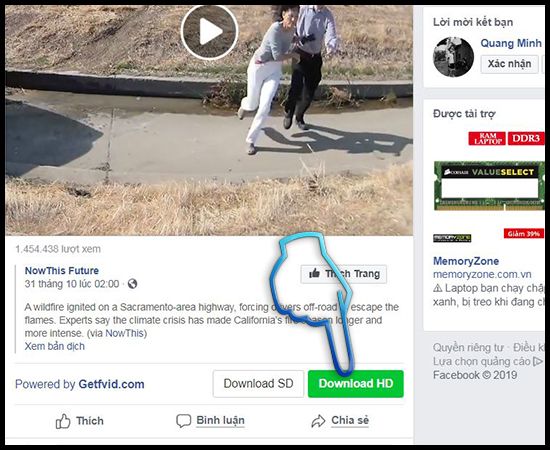Click the Lời mời kết bạn heading

coord(473,22)
